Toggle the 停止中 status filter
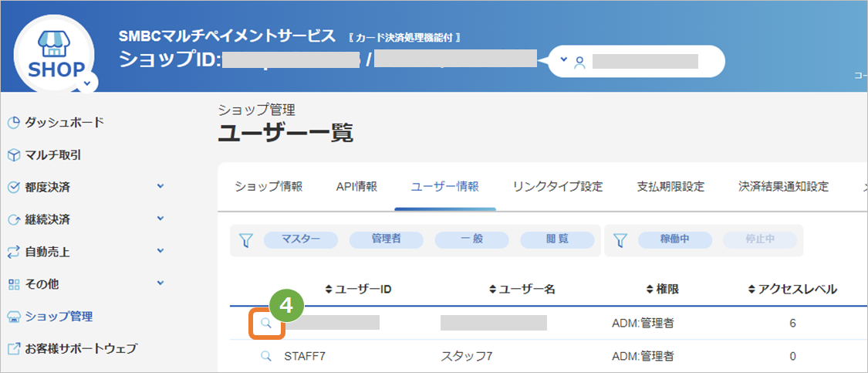868x373 pixels. click(759, 239)
